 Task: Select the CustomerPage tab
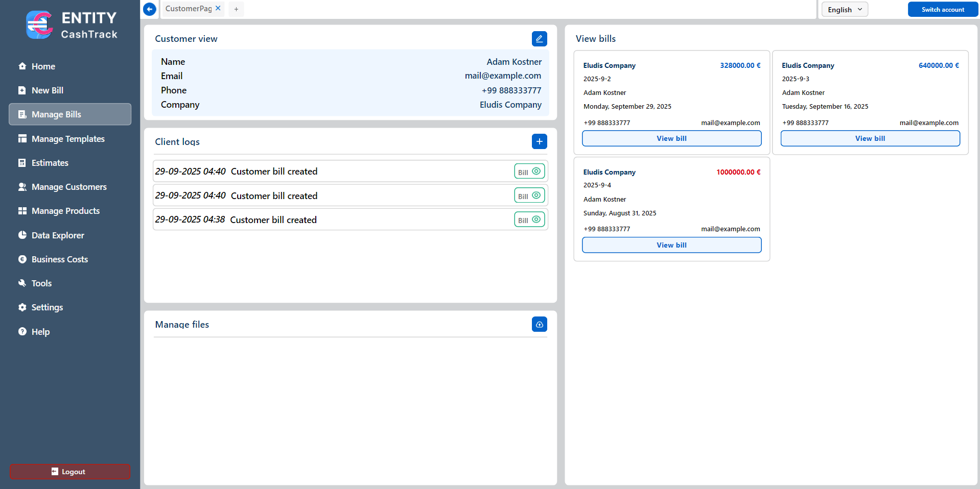pos(188,9)
